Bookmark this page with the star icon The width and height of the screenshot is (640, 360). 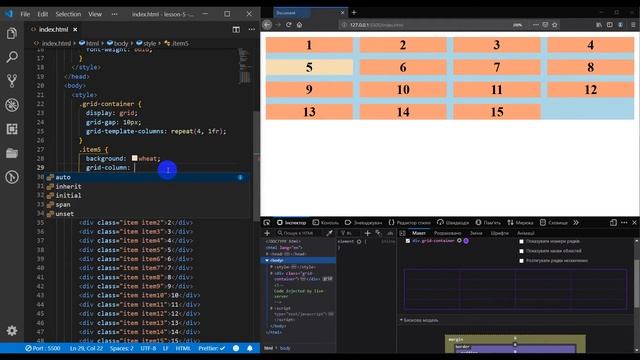(x=555, y=24)
